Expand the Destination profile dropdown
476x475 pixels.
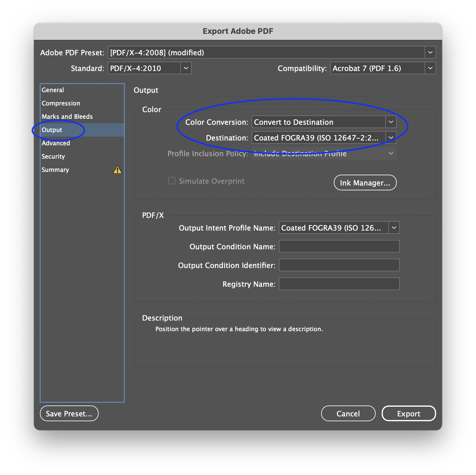pos(390,138)
